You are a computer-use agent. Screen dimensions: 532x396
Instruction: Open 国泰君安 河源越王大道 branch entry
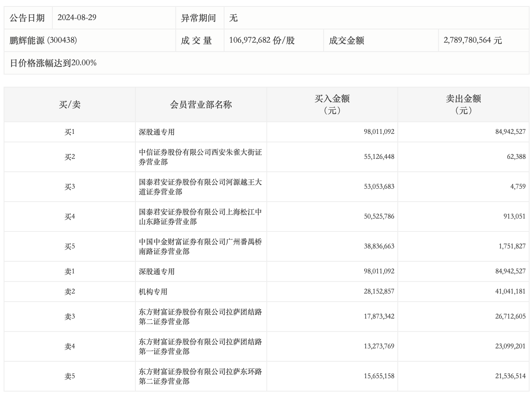pos(200,187)
